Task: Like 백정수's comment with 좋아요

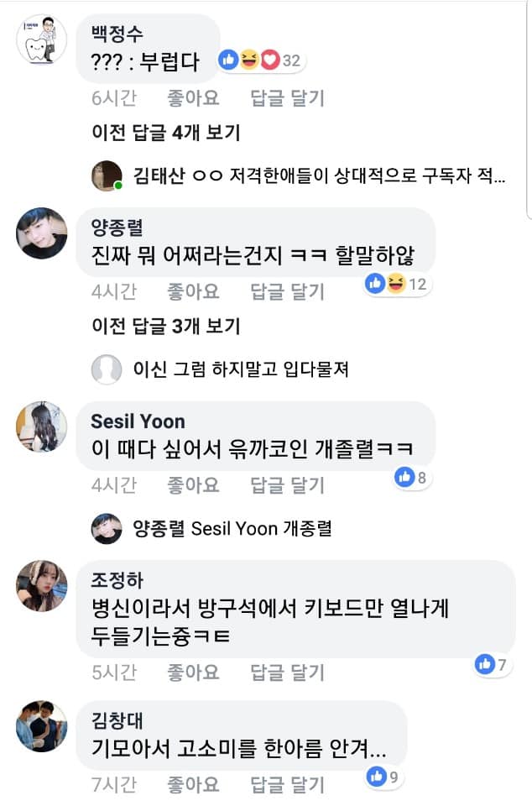Action: 193,97
